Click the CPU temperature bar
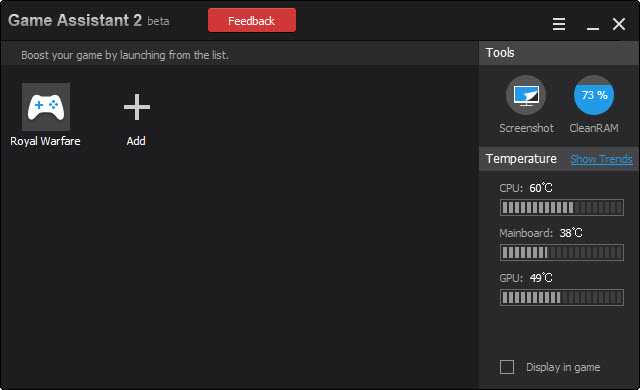 point(562,207)
